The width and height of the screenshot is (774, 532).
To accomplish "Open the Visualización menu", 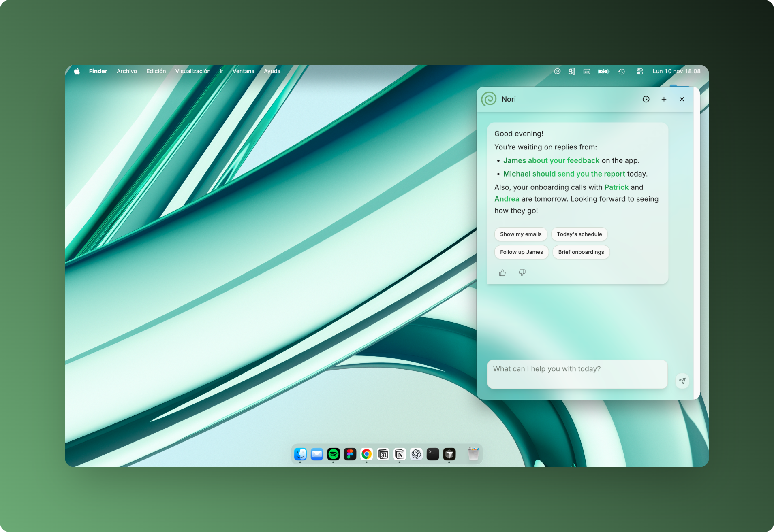I will (192, 71).
